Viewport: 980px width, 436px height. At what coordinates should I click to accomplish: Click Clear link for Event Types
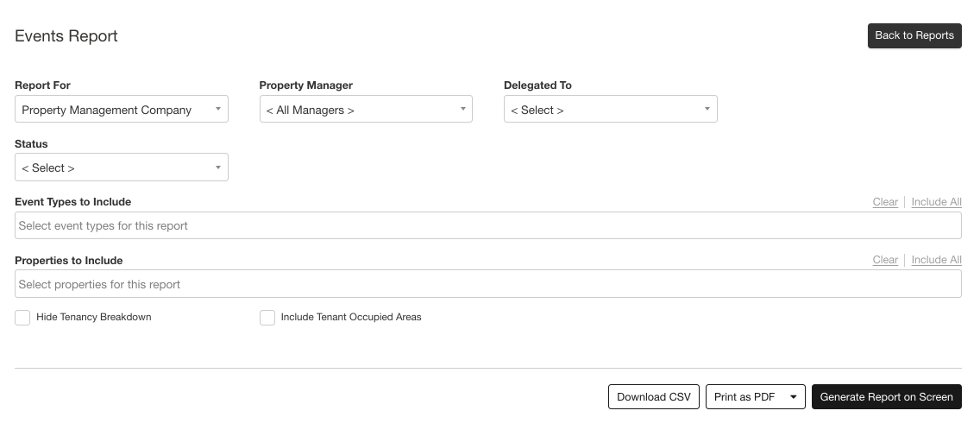(x=885, y=202)
